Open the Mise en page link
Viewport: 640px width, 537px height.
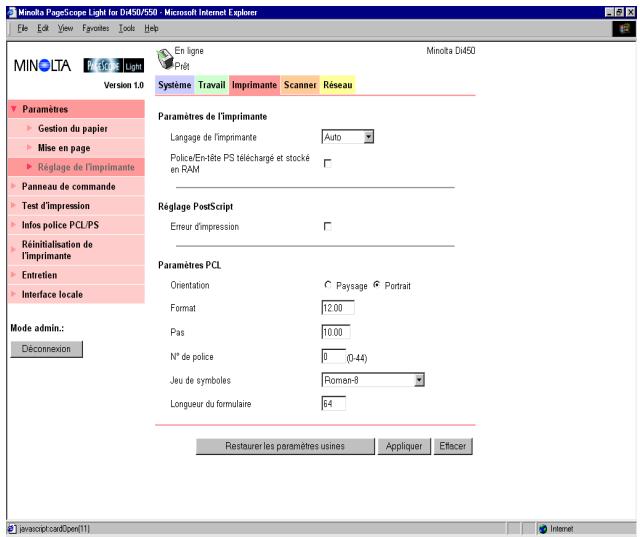point(64,148)
